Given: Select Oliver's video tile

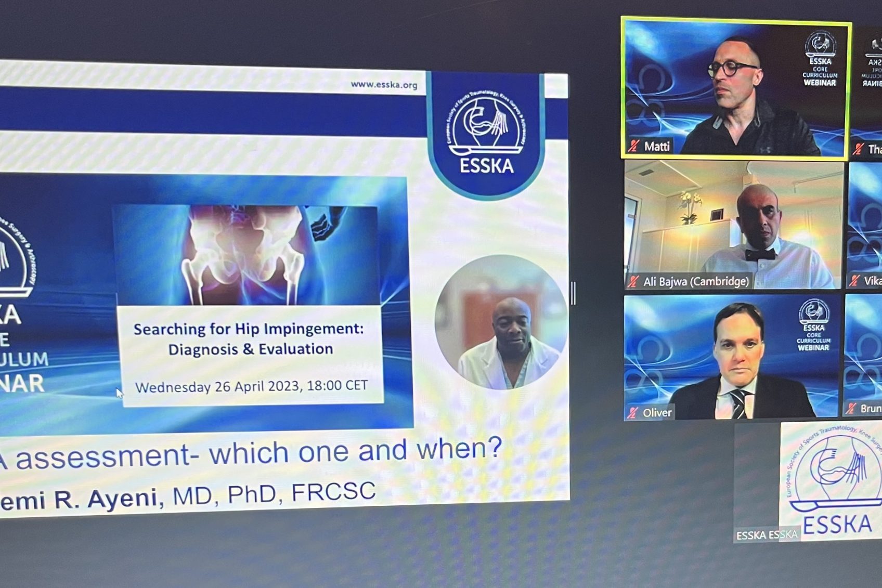Looking at the screenshot, I should 731,356.
